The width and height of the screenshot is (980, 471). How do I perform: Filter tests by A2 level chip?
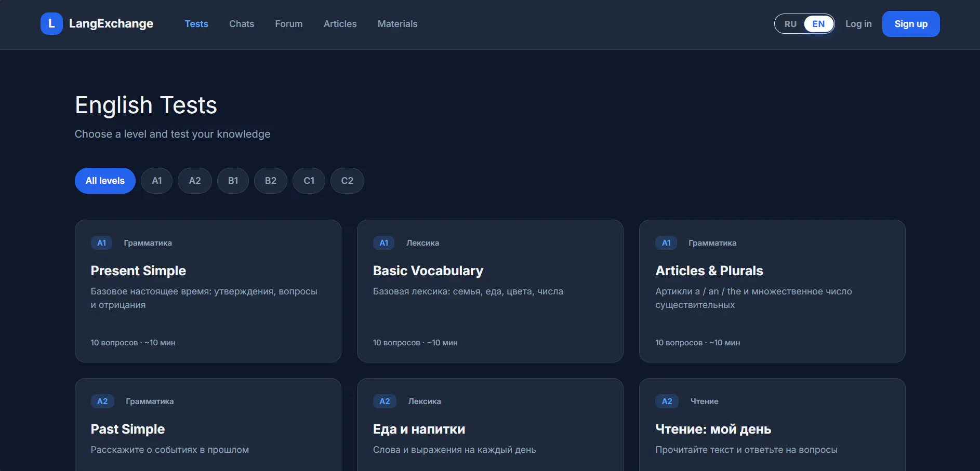(195, 181)
